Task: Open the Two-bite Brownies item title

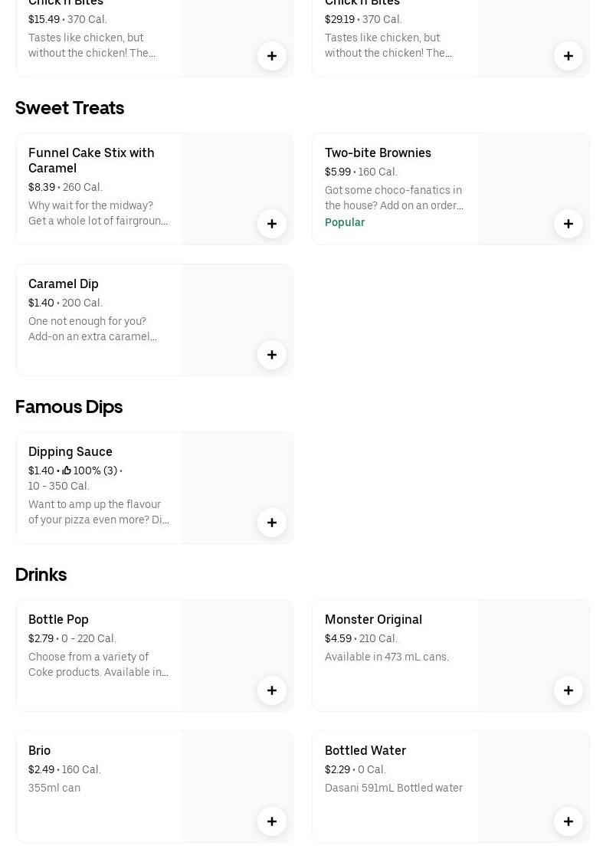Action: coord(378,152)
